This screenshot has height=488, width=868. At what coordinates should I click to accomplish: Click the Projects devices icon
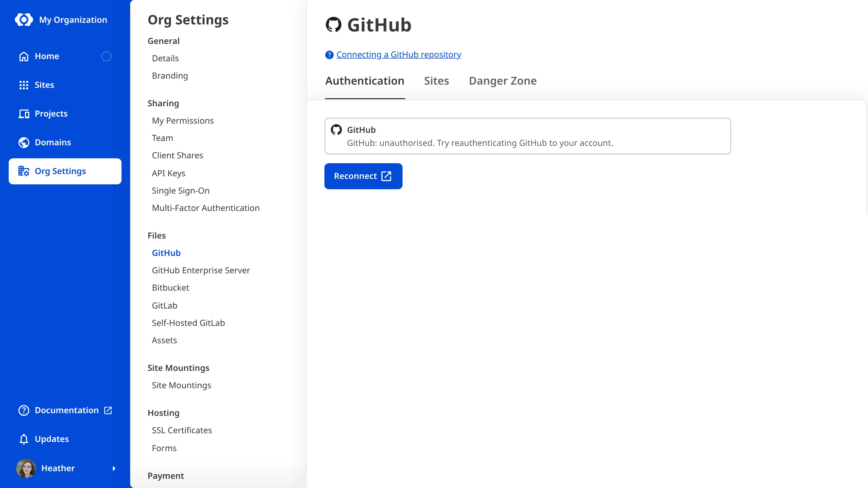click(x=24, y=114)
